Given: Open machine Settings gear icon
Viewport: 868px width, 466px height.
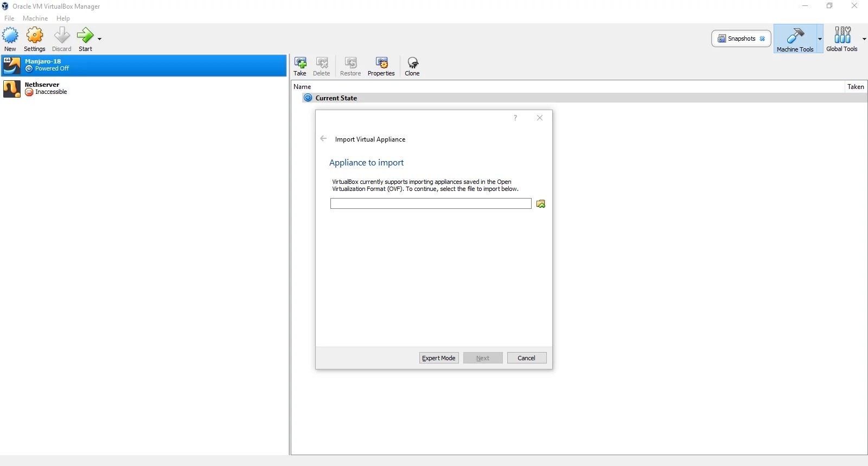Looking at the screenshot, I should coord(35,36).
